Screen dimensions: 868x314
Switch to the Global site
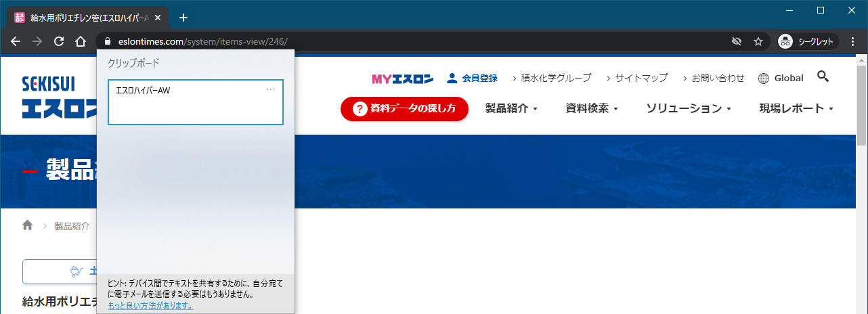[x=789, y=78]
